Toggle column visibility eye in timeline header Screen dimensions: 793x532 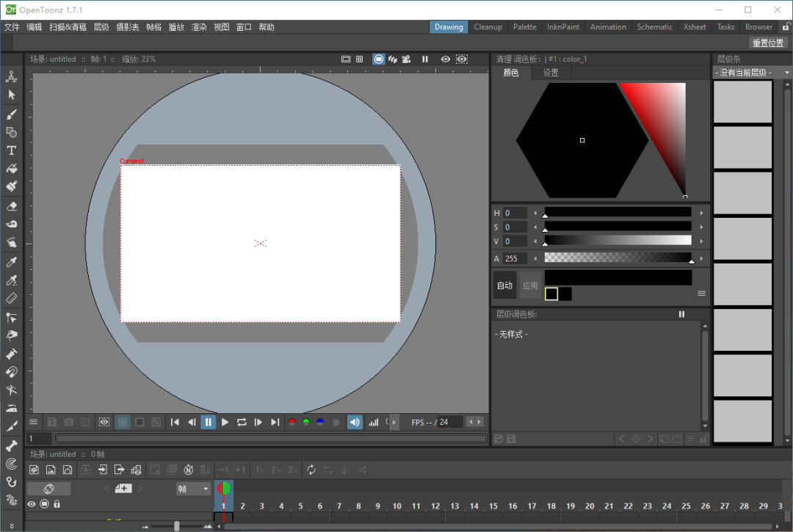[x=32, y=503]
